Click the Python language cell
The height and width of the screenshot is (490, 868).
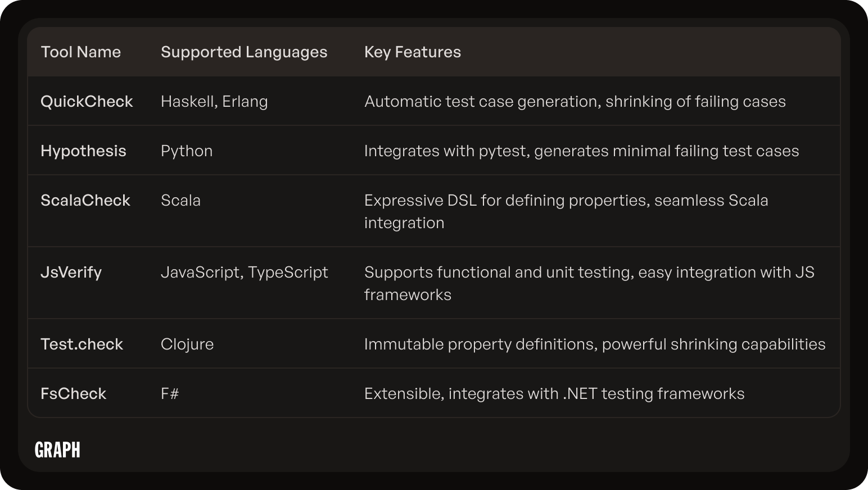tap(187, 151)
